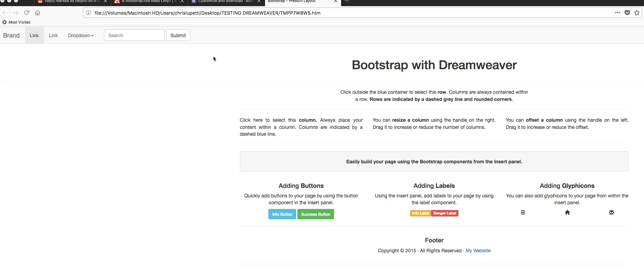Click the 'offset a column' paragraph
This screenshot has width=644, height=269.
point(567,124)
